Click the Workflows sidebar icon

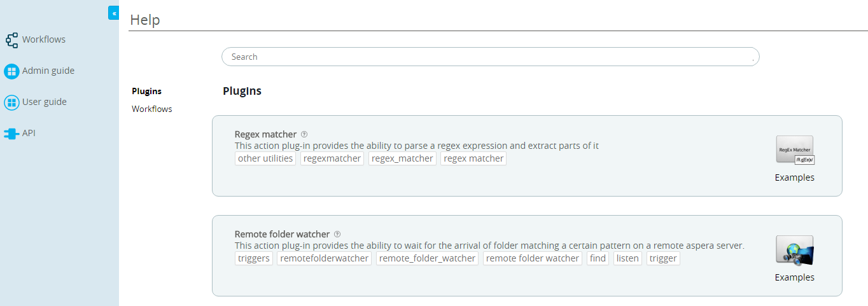(x=11, y=40)
